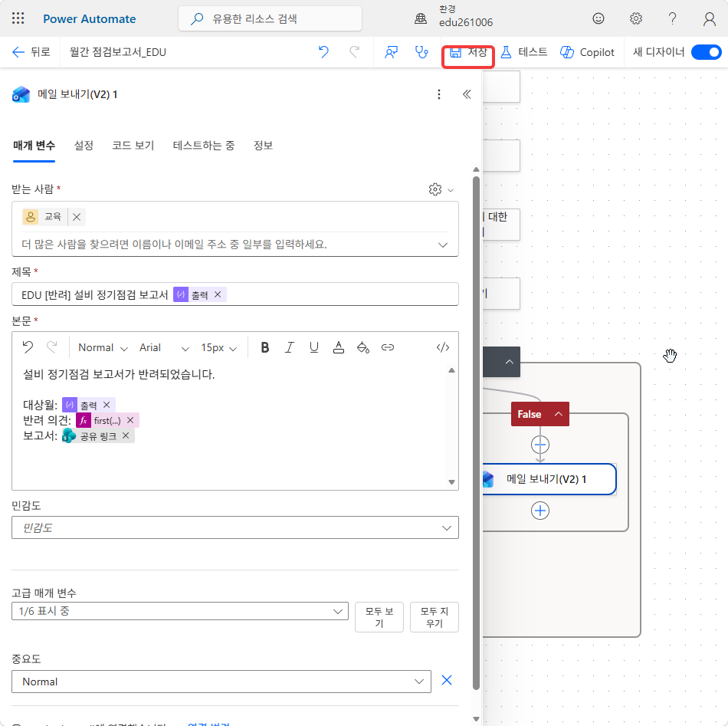The height and width of the screenshot is (726, 728).
Task: Undo the last flow change in toolbar
Action: point(323,51)
